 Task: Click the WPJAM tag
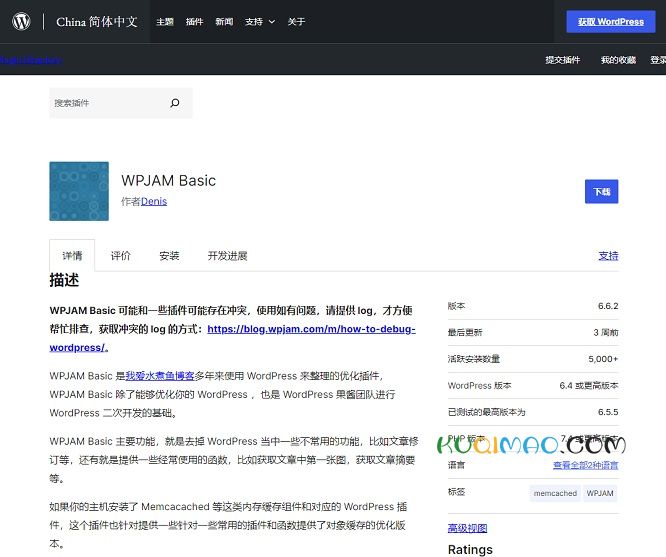(x=600, y=493)
